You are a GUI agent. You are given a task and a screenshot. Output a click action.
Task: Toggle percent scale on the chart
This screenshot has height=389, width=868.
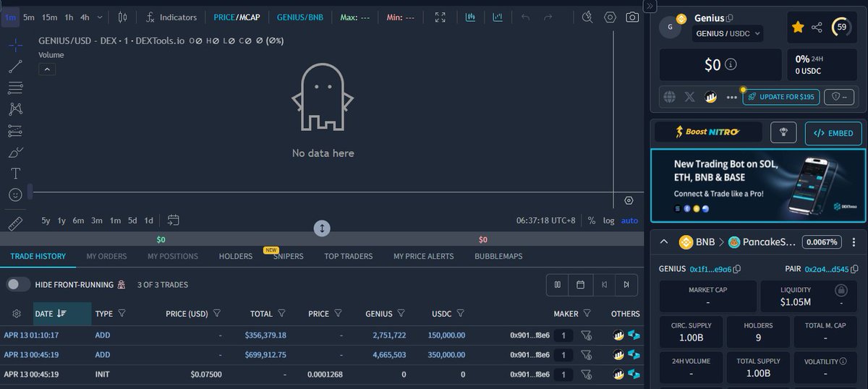tap(592, 221)
